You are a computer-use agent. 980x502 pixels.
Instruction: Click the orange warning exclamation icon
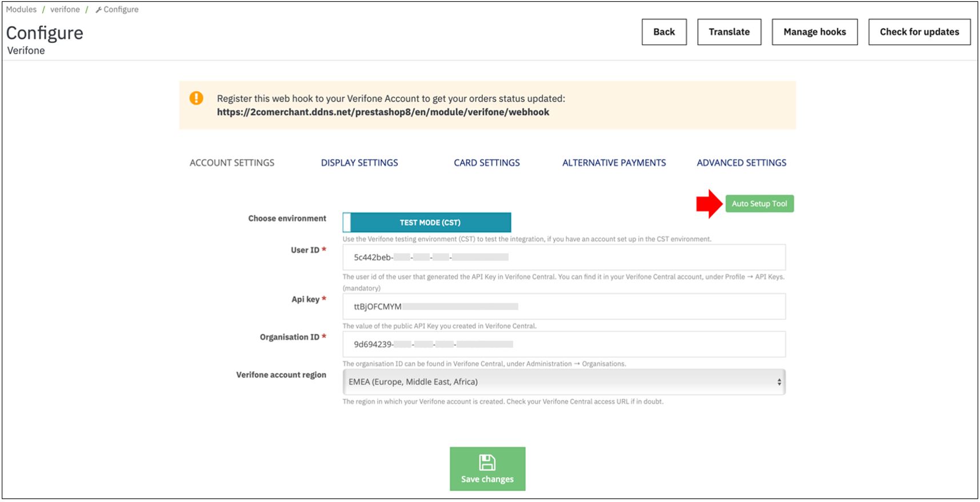[x=196, y=98]
